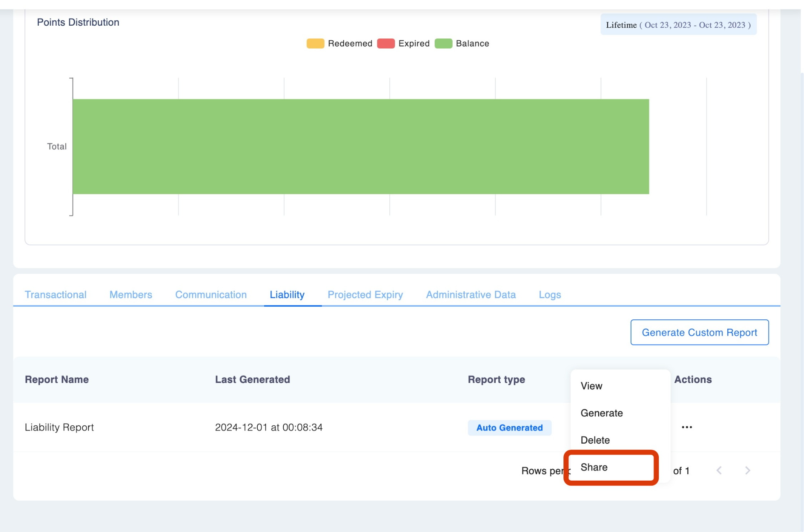Go to previous page arrow
Viewport: 804px width, 532px height.
pos(719,470)
